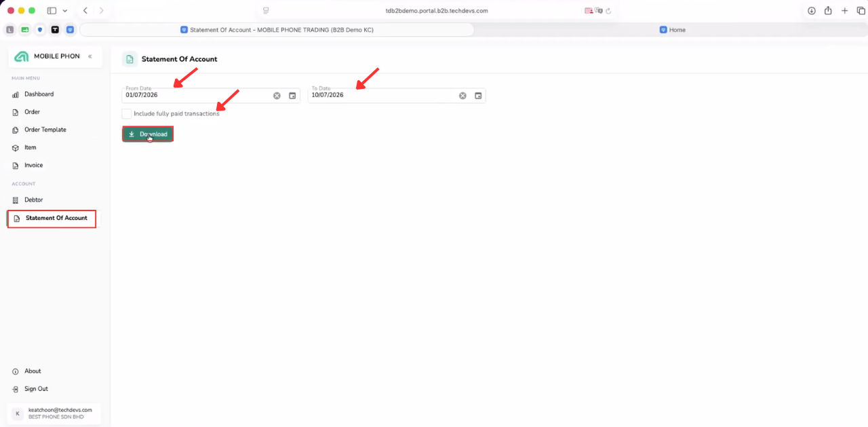Enable Include fully paid transactions checkbox
Screen dimensions: 868x427
[x=127, y=114]
